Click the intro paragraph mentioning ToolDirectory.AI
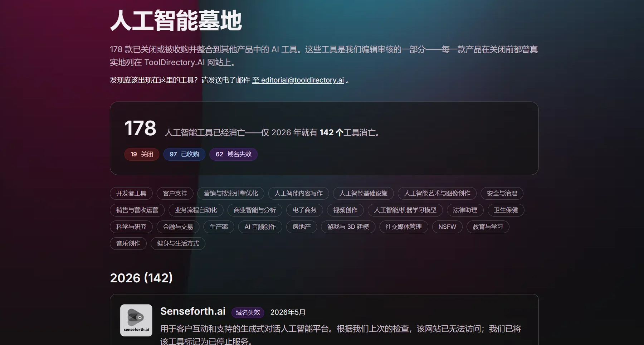The height and width of the screenshot is (345, 644). tap(324, 56)
